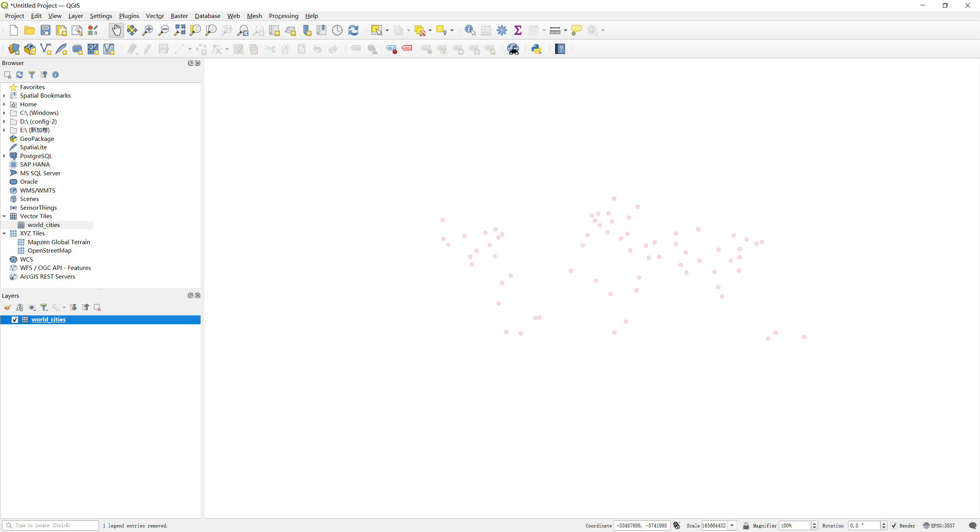
Task: Select the Pan Map hand tool
Action: pyautogui.click(x=116, y=30)
